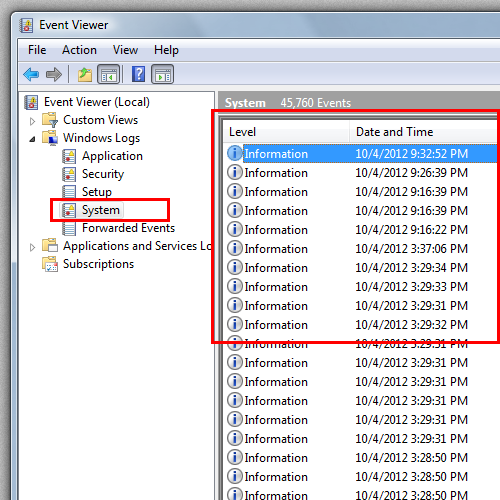Expand Applications and Services Logs arrow
Image resolution: width=500 pixels, height=500 pixels.
pyautogui.click(x=32, y=247)
